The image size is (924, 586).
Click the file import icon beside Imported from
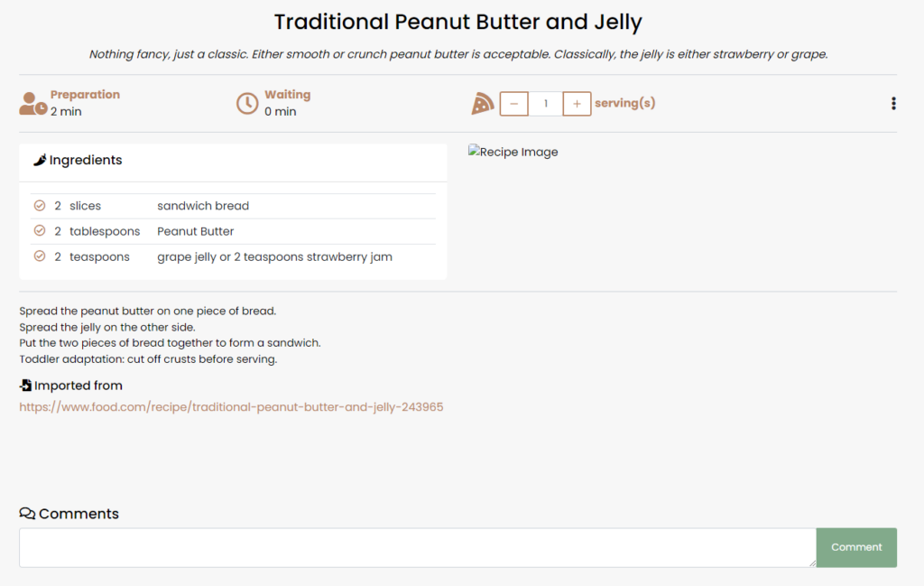(x=26, y=386)
